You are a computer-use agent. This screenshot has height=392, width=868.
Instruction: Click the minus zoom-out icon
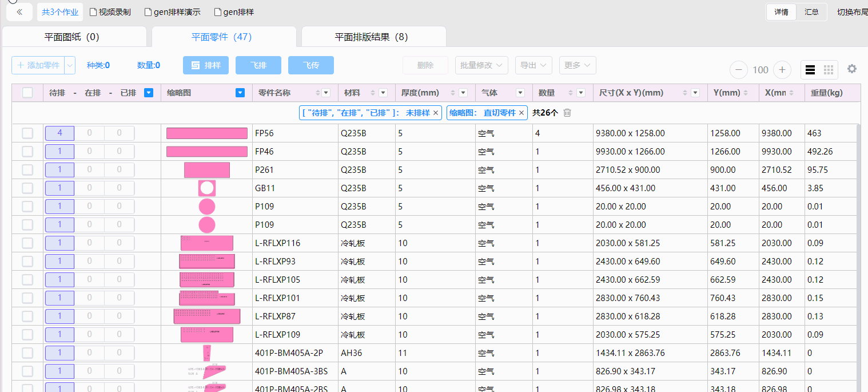tap(739, 70)
